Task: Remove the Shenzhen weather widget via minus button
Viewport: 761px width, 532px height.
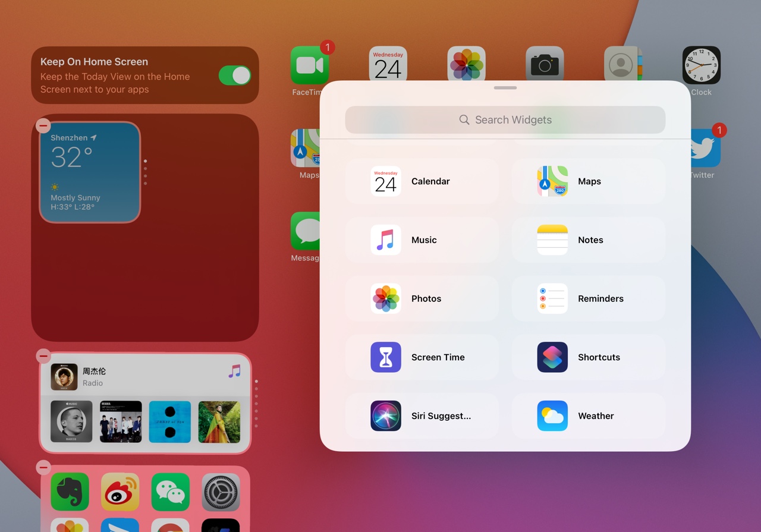Action: point(43,125)
